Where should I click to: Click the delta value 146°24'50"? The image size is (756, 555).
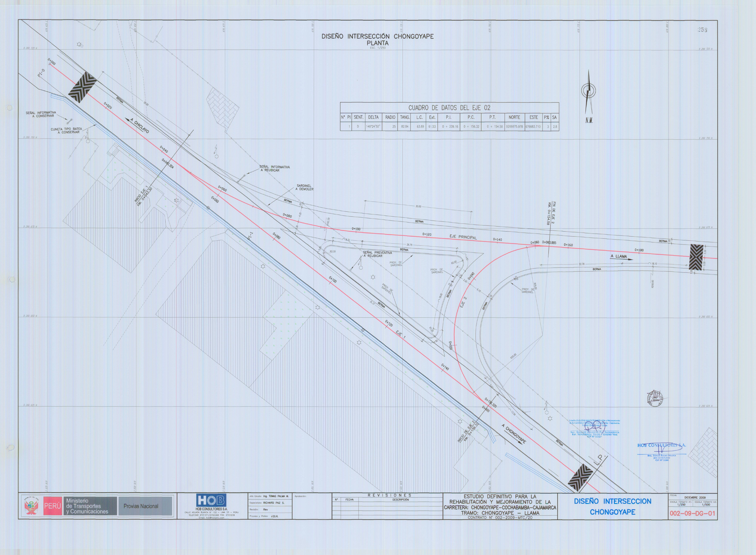coord(373,127)
